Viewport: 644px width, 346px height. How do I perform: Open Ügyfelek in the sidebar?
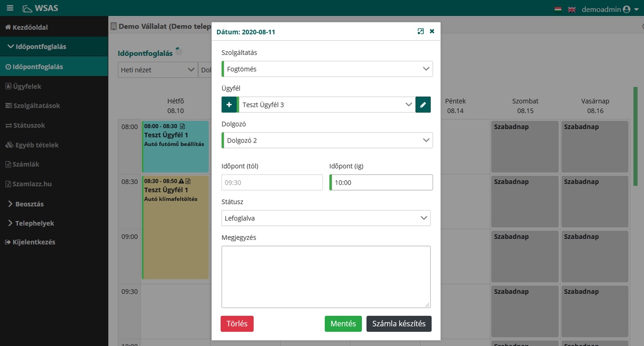pyautogui.click(x=27, y=86)
